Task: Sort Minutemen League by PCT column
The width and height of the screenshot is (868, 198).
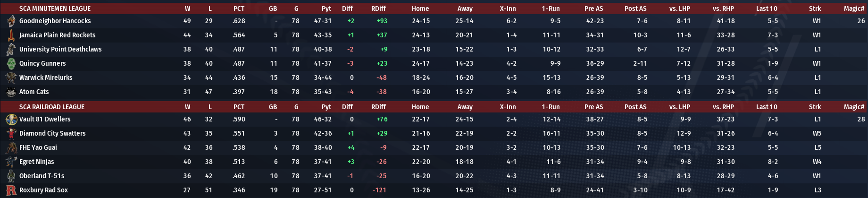Action: [239, 9]
